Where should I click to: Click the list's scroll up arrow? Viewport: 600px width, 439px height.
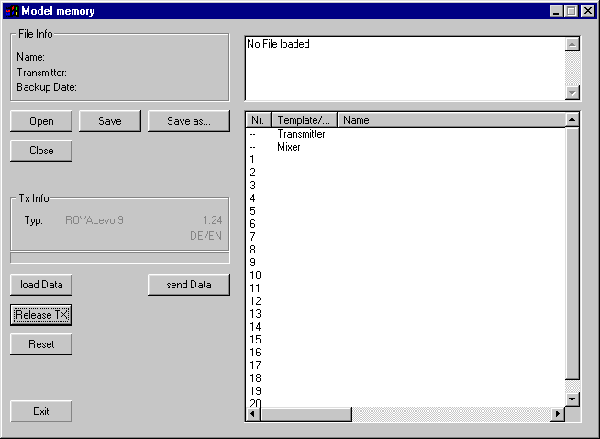point(572,120)
